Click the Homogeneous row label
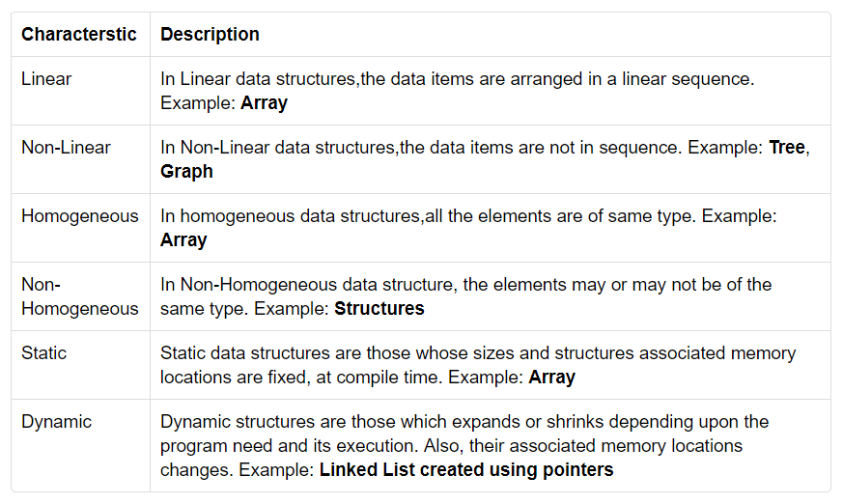Viewport: 843px width, 504px height. [80, 216]
